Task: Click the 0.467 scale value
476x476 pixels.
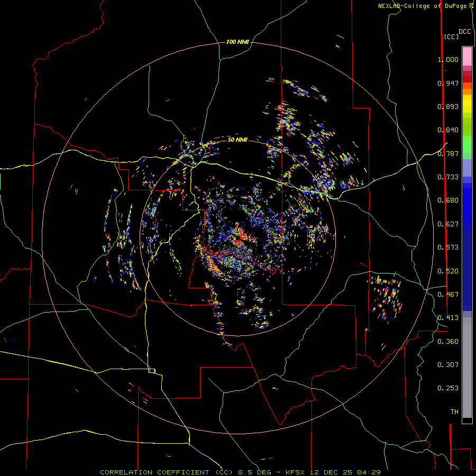Action: coord(448,295)
